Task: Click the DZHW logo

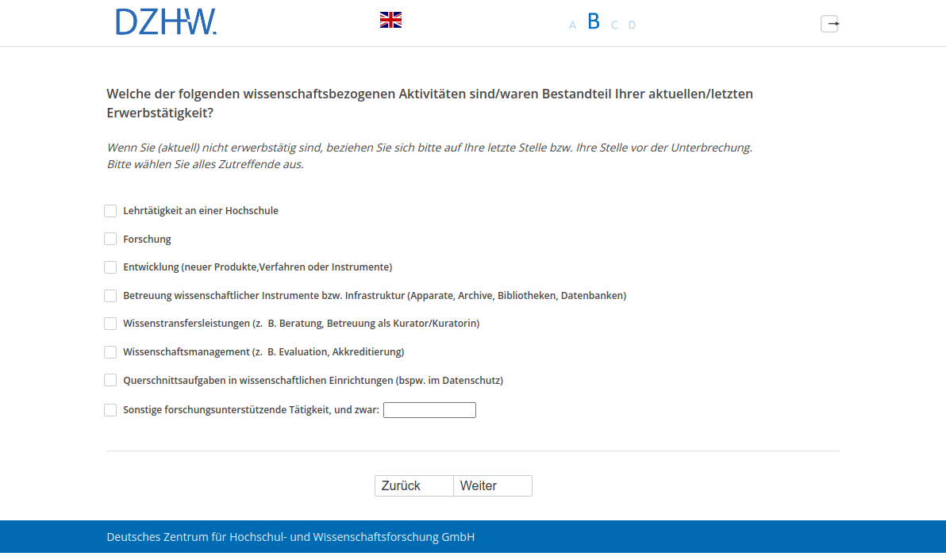Action: tap(166, 22)
